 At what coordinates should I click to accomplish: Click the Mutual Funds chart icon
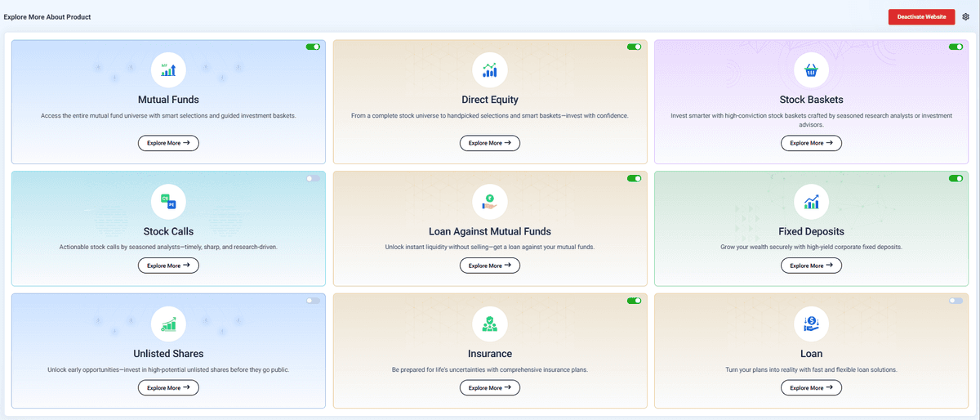168,70
